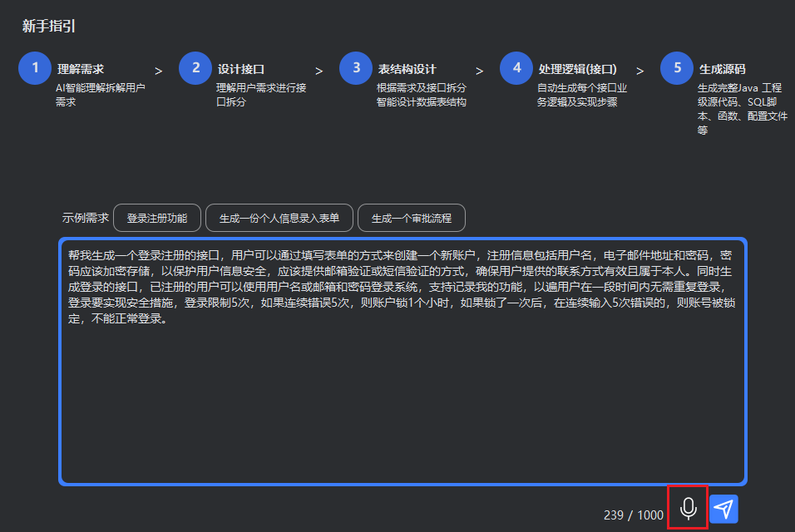Click the microphone voice input icon
Viewport: 795px width, 532px height.
point(688,508)
